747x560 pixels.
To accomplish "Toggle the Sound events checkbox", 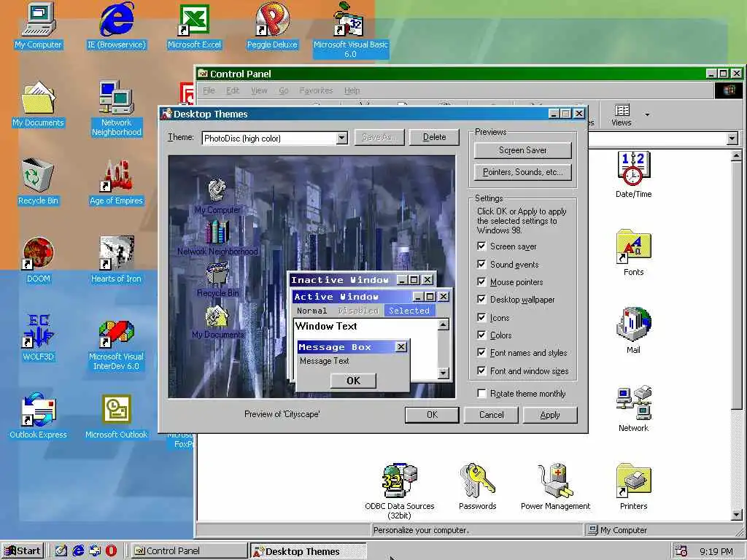I will coord(481,264).
